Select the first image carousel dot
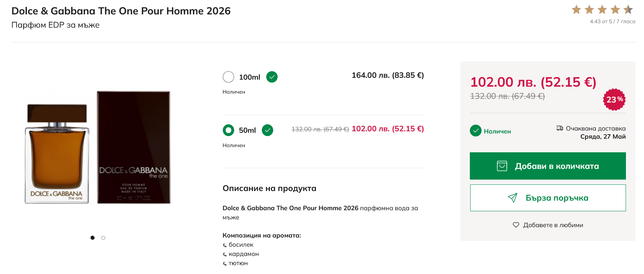 (x=92, y=238)
